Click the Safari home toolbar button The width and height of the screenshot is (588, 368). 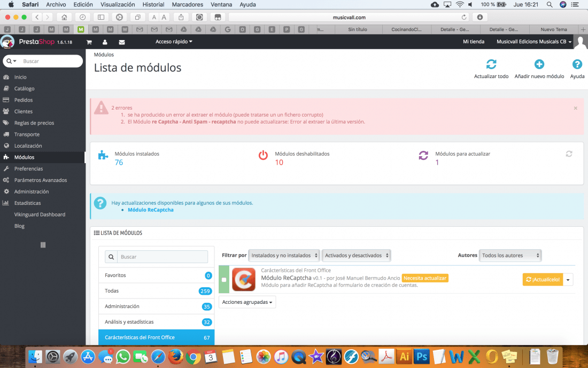pos(65,17)
